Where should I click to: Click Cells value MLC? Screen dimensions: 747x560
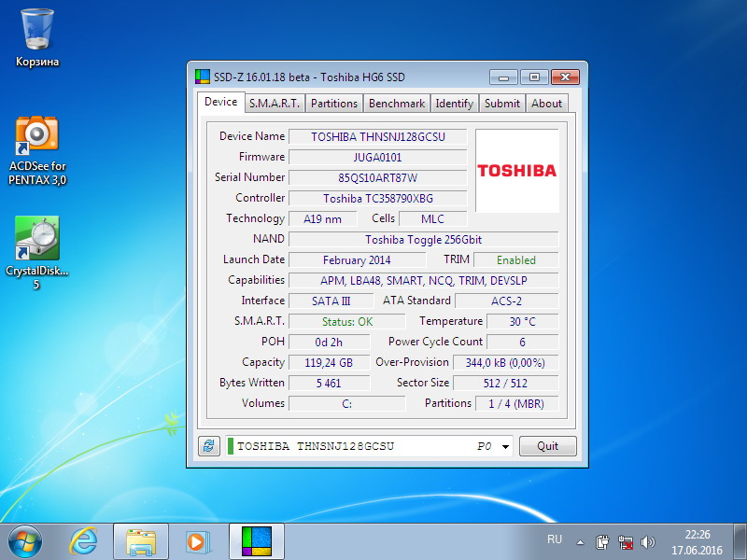pos(432,219)
